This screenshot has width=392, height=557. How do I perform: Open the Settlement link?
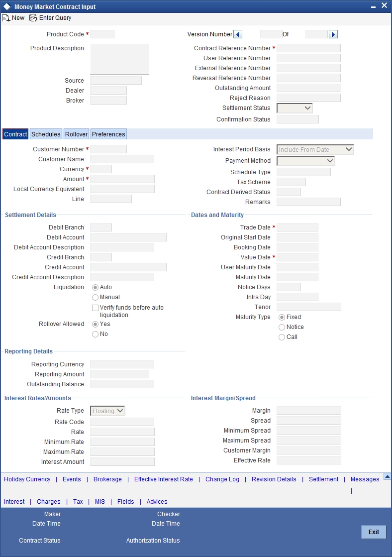click(323, 479)
